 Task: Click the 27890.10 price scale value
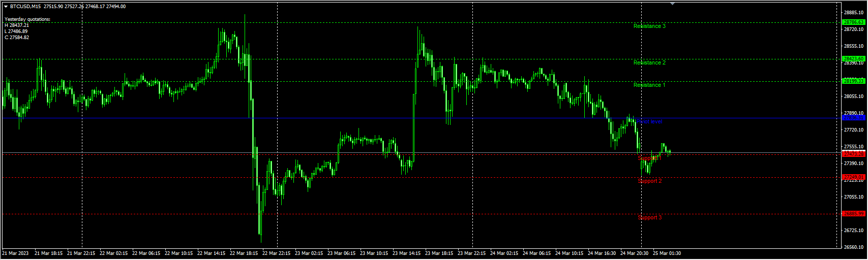pyautogui.click(x=854, y=113)
